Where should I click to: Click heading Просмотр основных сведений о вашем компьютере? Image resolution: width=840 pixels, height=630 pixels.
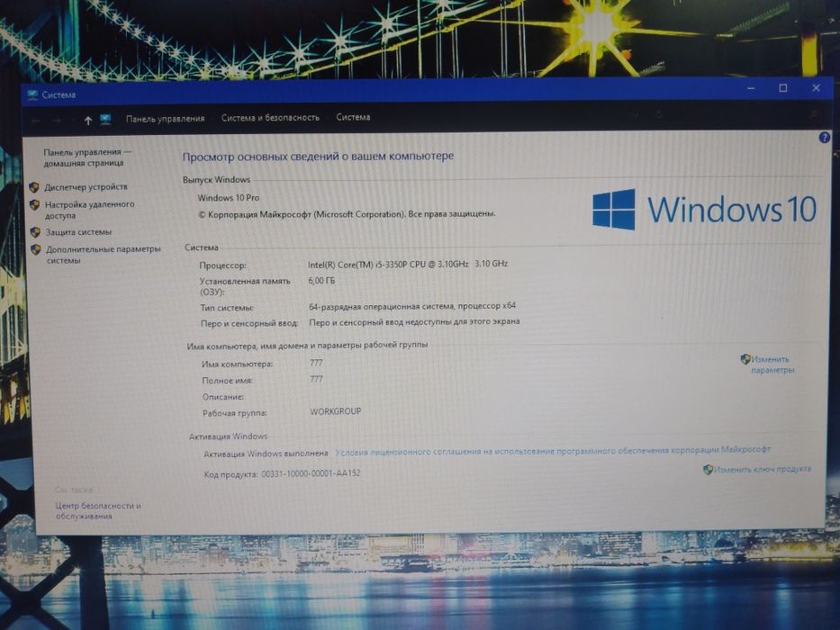pyautogui.click(x=318, y=156)
